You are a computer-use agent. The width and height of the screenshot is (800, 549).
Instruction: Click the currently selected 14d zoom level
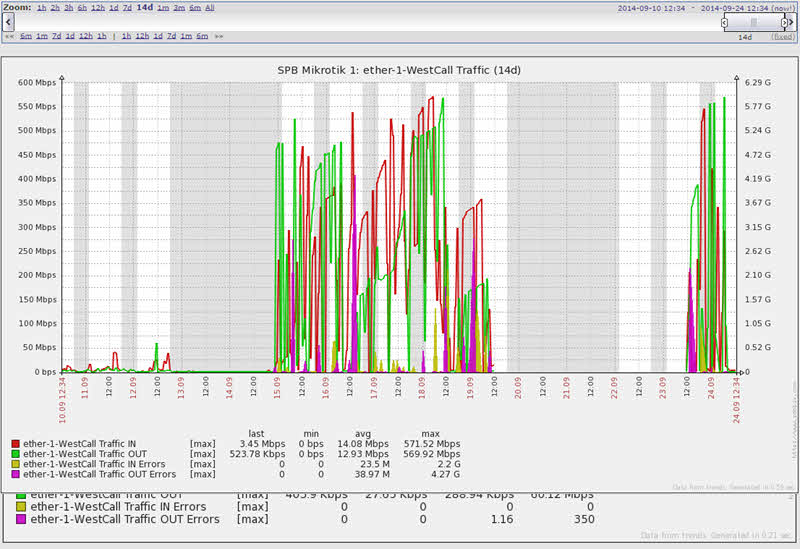point(145,7)
